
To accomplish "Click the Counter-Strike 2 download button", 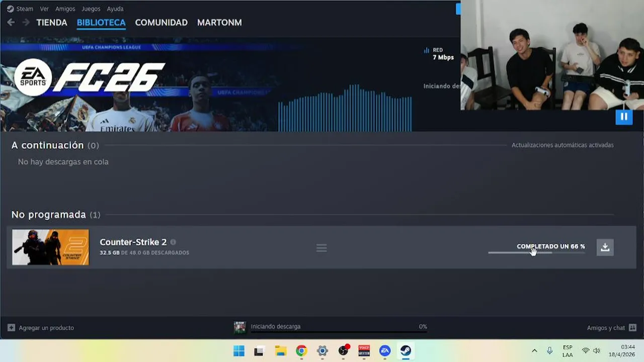I will pos(605,247).
